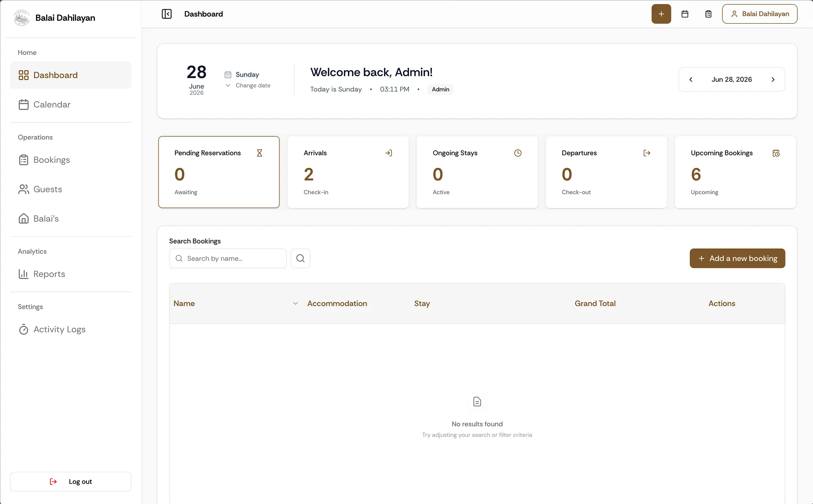Collapse the sidebar with the panel toggle icon
The width and height of the screenshot is (813, 504).
coord(166,14)
